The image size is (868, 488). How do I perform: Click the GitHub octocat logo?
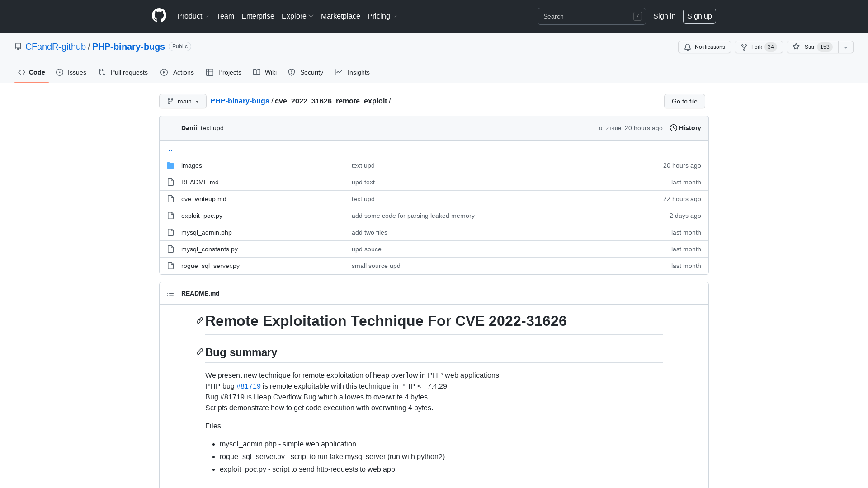[159, 16]
